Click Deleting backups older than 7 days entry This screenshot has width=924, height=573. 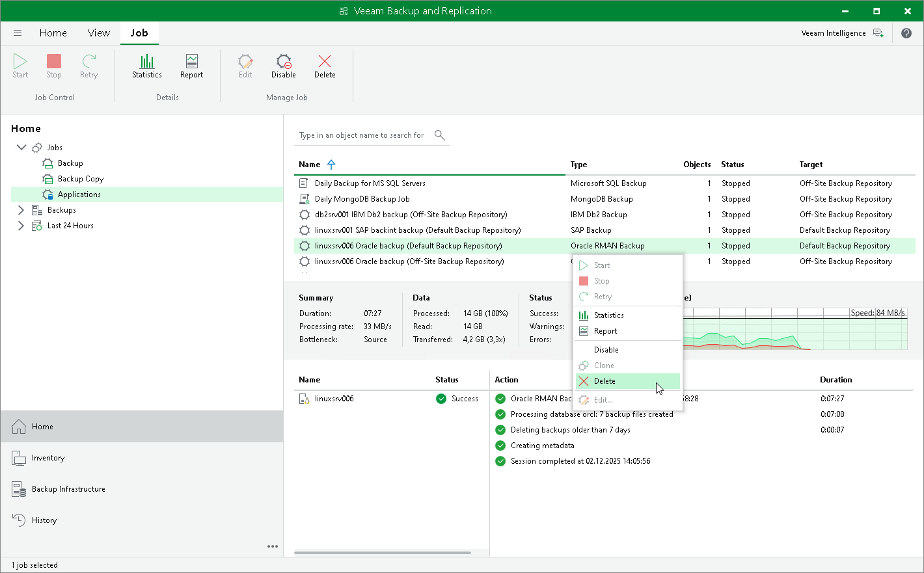click(570, 430)
